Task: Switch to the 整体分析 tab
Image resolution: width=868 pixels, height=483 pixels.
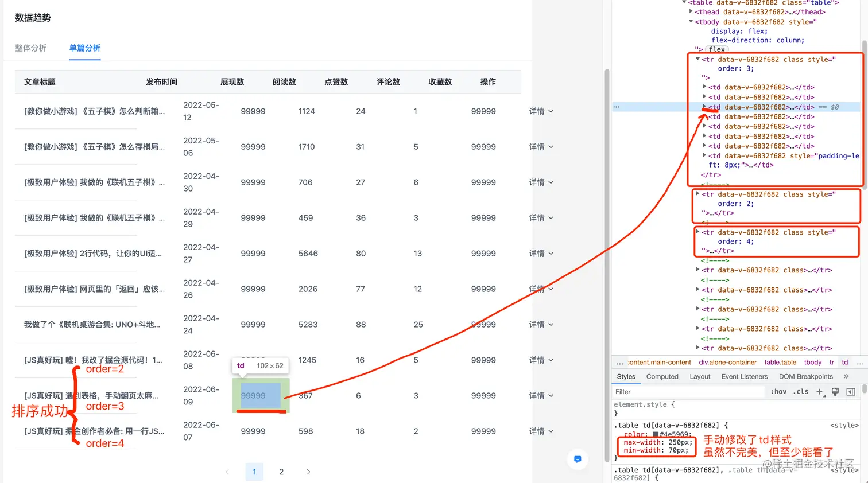Action: pos(30,48)
